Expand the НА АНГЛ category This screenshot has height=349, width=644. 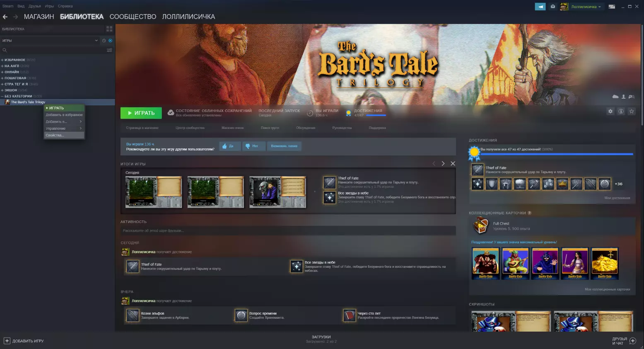pos(2,66)
